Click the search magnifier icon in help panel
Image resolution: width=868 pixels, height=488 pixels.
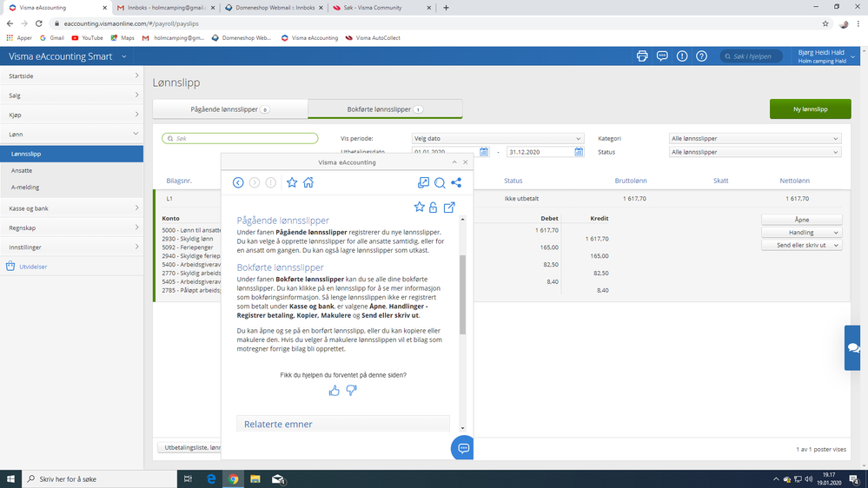tap(440, 182)
